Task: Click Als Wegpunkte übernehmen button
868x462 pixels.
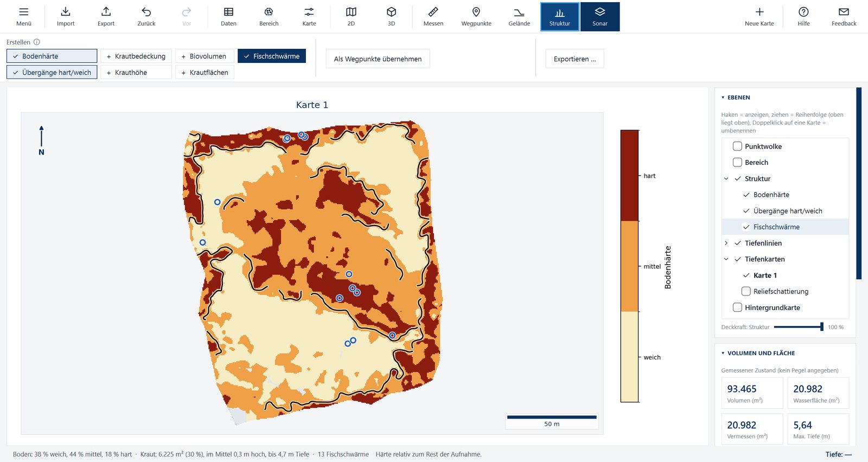Action: coord(378,59)
